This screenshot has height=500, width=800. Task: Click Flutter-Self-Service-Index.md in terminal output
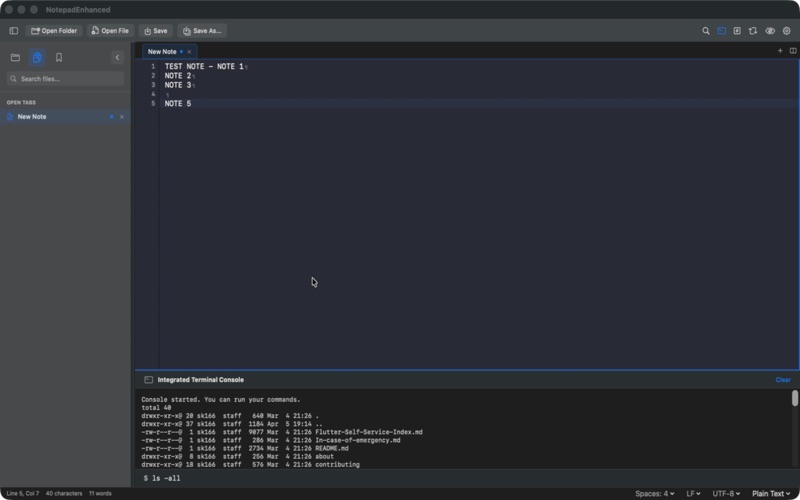pos(369,432)
